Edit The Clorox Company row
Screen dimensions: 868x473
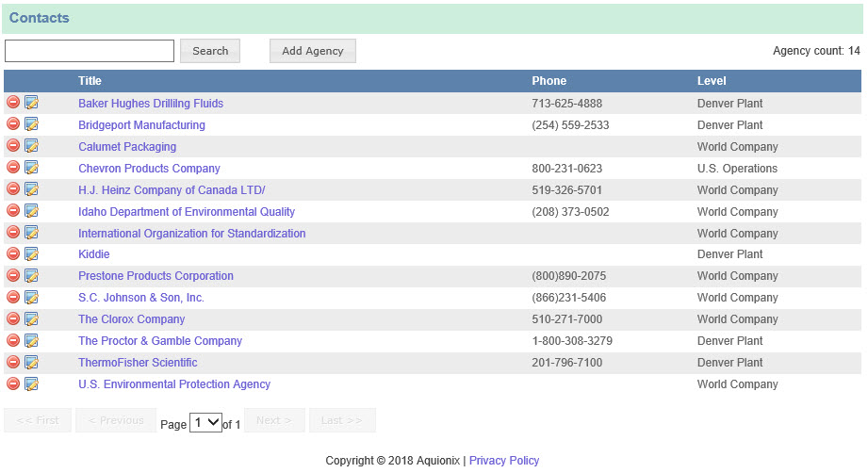(x=31, y=318)
